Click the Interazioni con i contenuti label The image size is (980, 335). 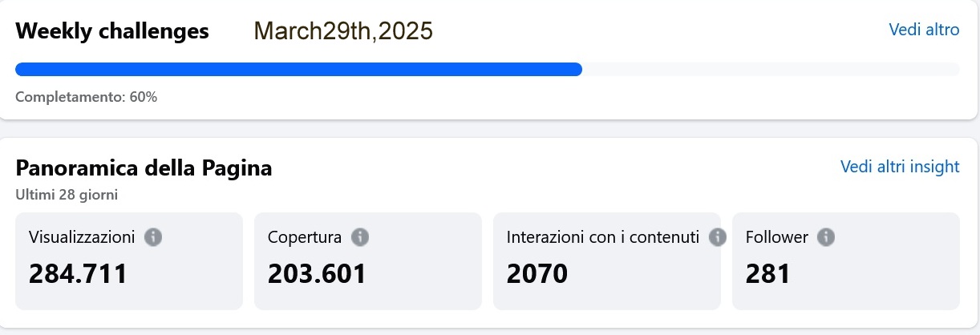603,237
